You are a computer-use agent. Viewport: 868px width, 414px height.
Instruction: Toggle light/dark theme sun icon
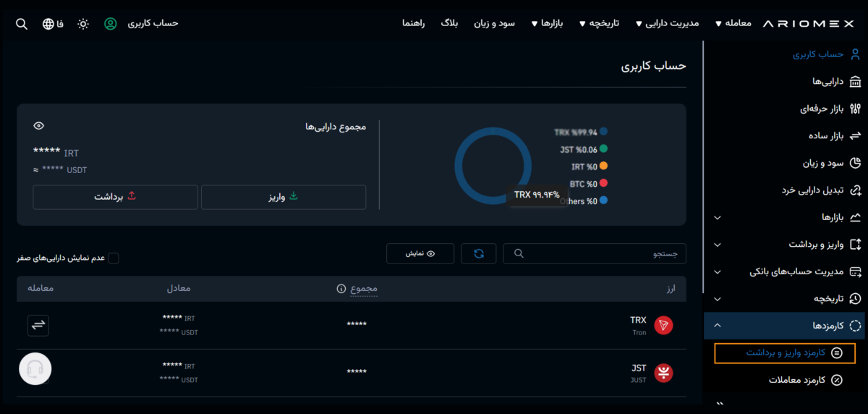coord(83,24)
